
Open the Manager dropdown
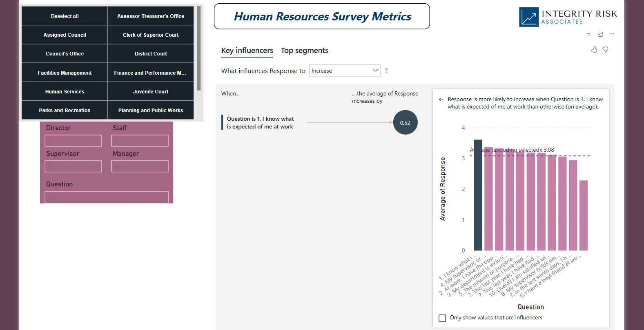tap(140, 166)
